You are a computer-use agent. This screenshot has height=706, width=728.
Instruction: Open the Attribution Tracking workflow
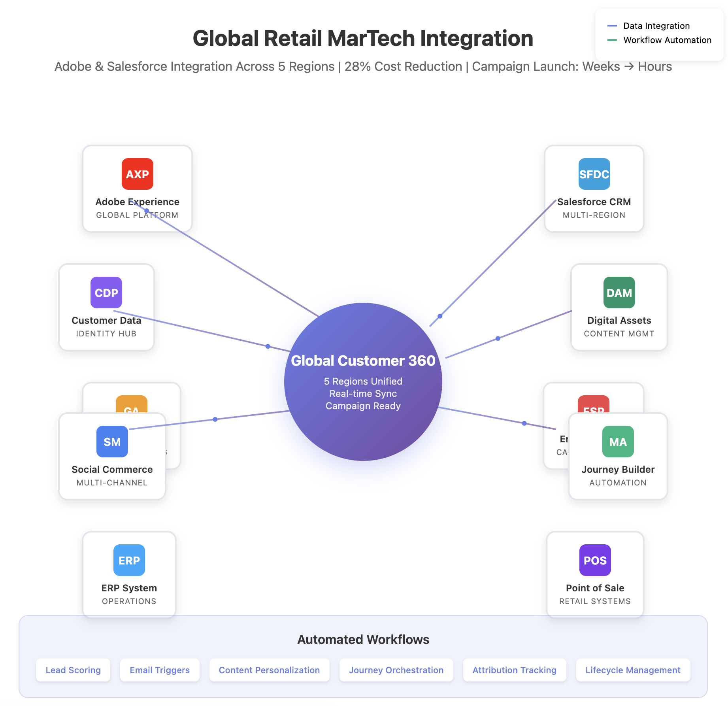(x=514, y=670)
